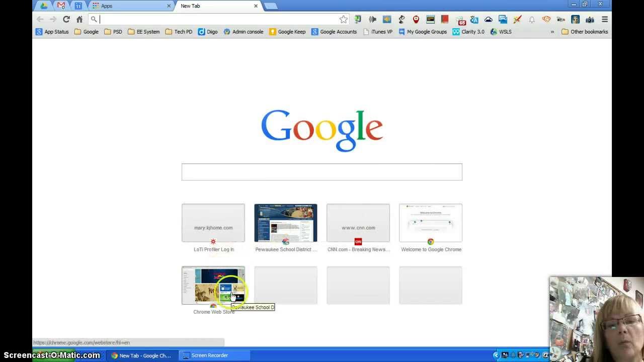The width and height of the screenshot is (644, 362).
Task: Expand the Google bookmarks folder
Action: [87, 32]
